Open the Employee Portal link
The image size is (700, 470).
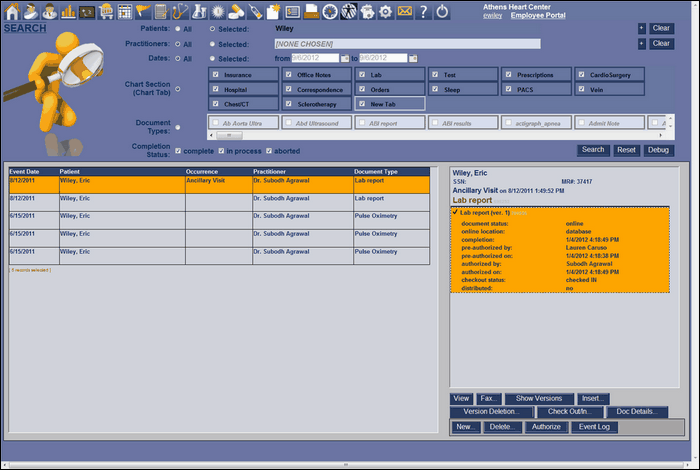coord(538,15)
